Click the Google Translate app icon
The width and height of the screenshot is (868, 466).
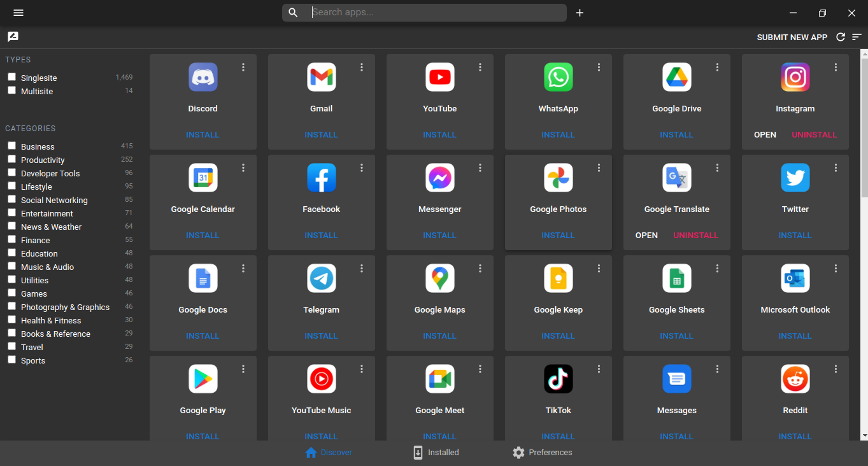pyautogui.click(x=677, y=178)
